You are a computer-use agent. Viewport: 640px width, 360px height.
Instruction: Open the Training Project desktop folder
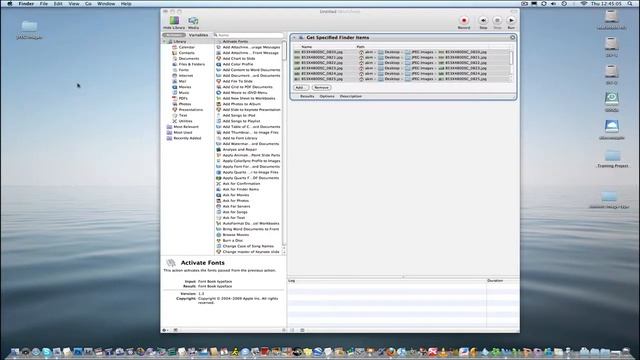tap(612, 159)
